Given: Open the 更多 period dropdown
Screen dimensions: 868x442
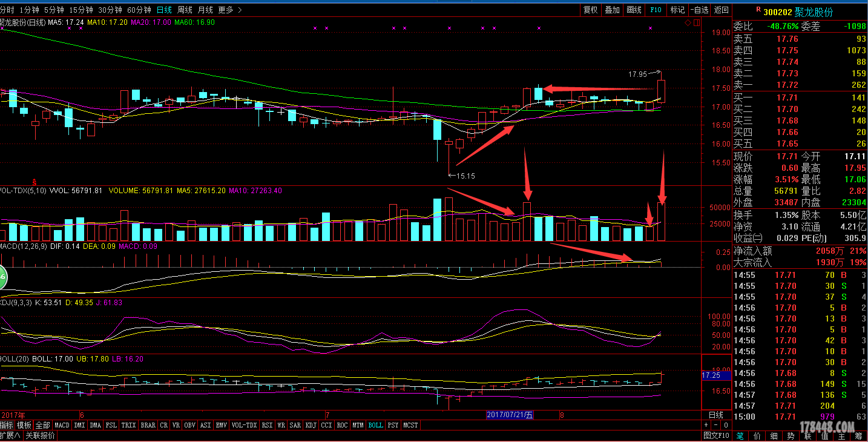Looking at the screenshot, I should coord(230,10).
